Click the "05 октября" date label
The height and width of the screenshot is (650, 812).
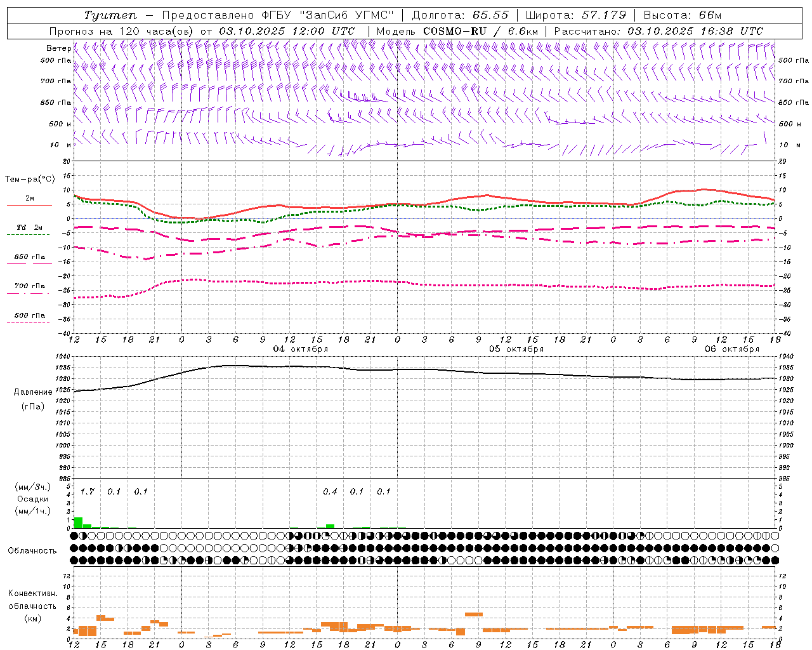coord(516,349)
